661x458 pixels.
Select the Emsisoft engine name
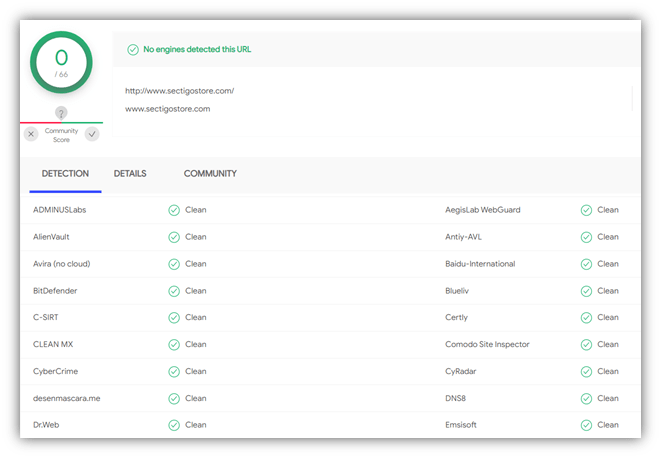pos(461,425)
